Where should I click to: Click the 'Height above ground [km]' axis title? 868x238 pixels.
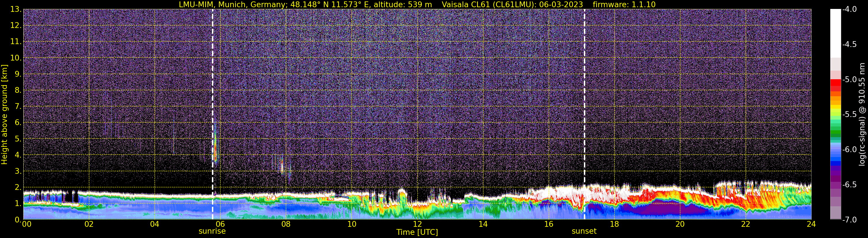point(4,114)
